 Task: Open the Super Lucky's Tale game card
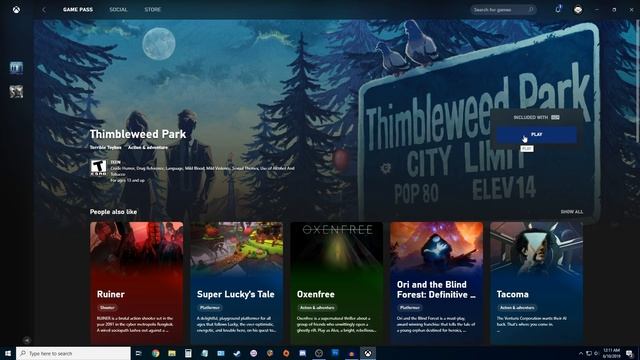click(237, 283)
